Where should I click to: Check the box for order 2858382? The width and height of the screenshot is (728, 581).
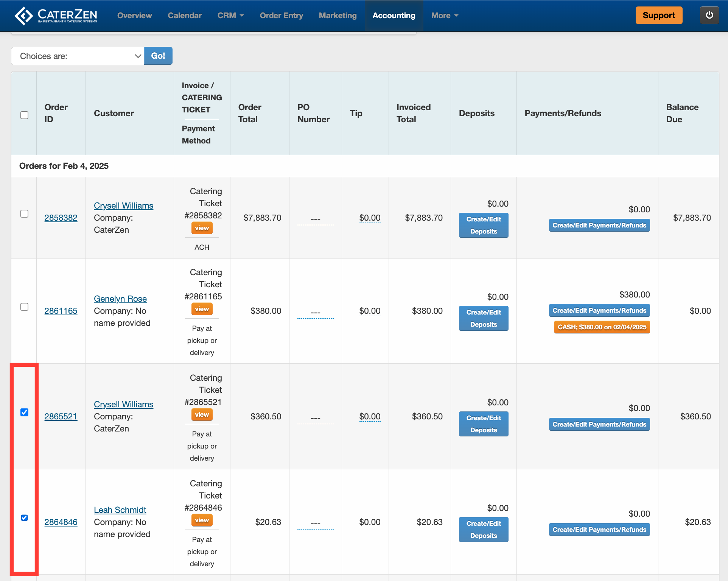[x=24, y=214]
